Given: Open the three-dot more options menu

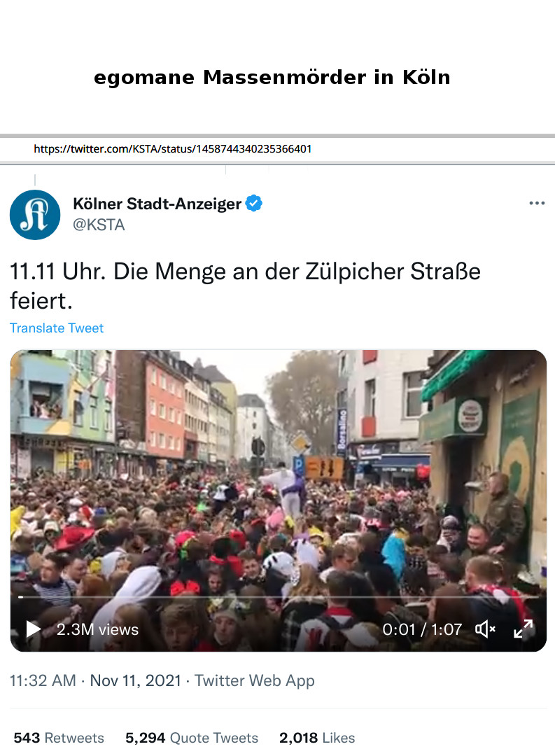Looking at the screenshot, I should point(537,203).
